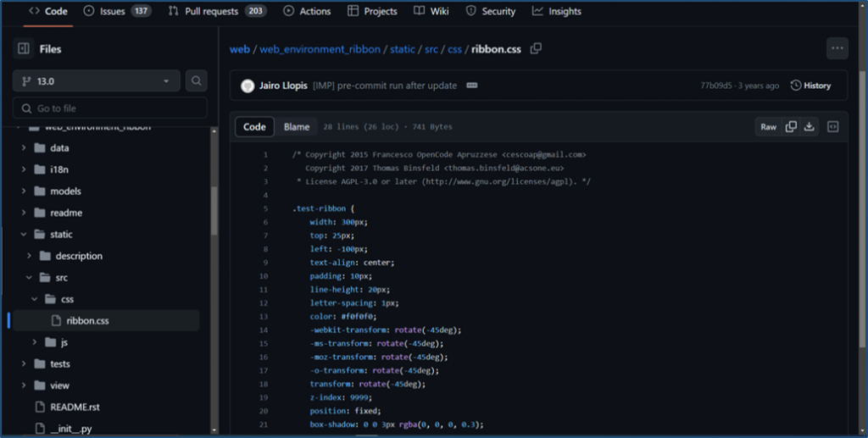Open the Security tab
This screenshot has height=438, width=868.
[x=491, y=11]
